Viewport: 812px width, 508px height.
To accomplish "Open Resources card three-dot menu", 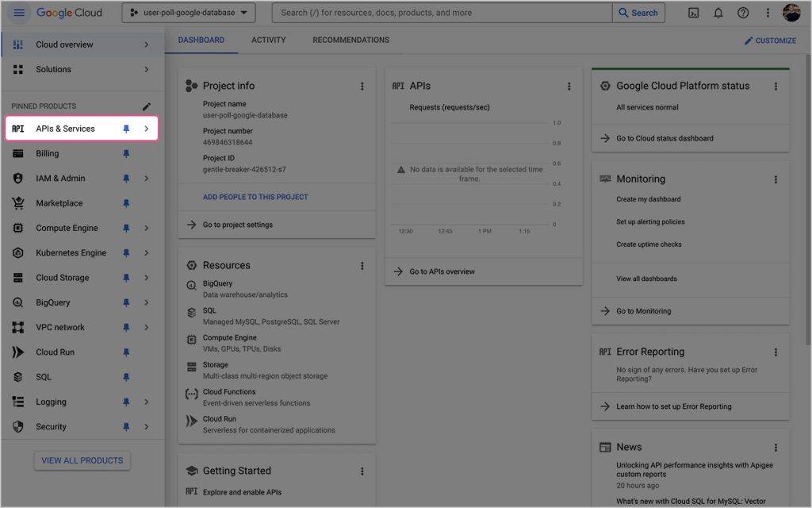I will (x=362, y=266).
